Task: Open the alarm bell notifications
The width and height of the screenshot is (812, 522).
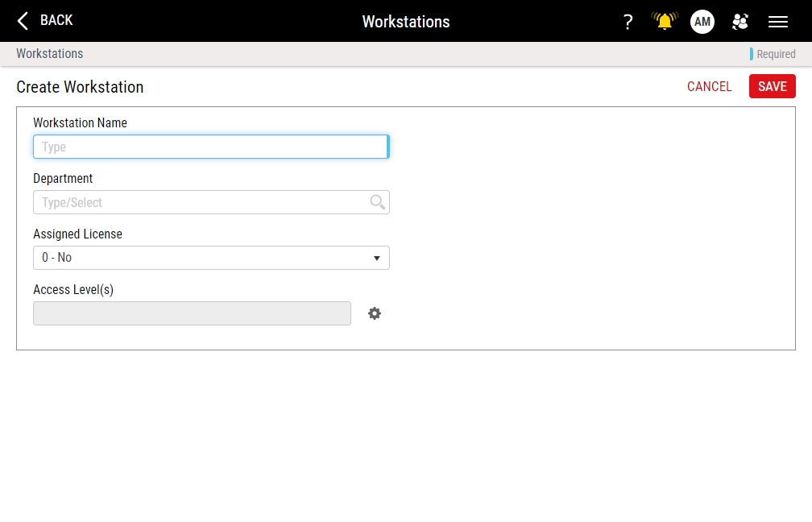Action: coord(665,22)
